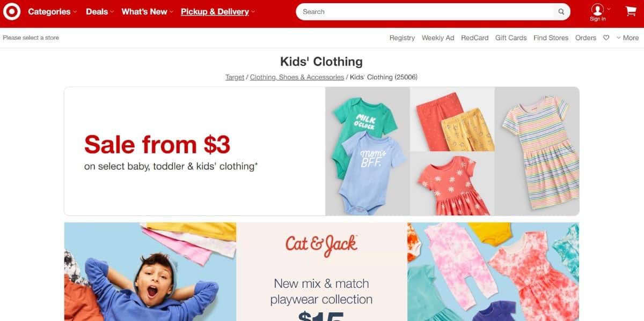Expand the Deals dropdown menu
Screen dimensions: 644x321
pos(99,12)
